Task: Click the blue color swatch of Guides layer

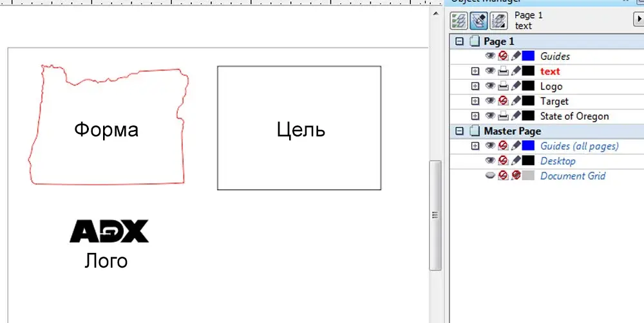Action: click(528, 56)
